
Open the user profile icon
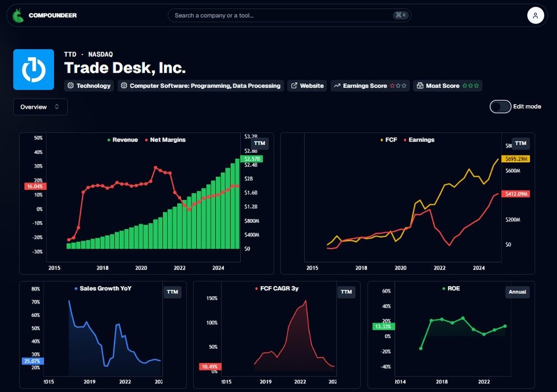click(x=535, y=16)
